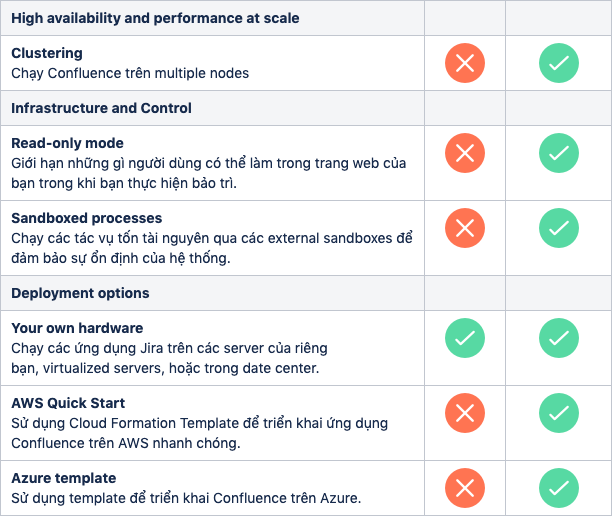612x516 pixels.
Task: Click the Azure template feature title
Action: point(64,478)
